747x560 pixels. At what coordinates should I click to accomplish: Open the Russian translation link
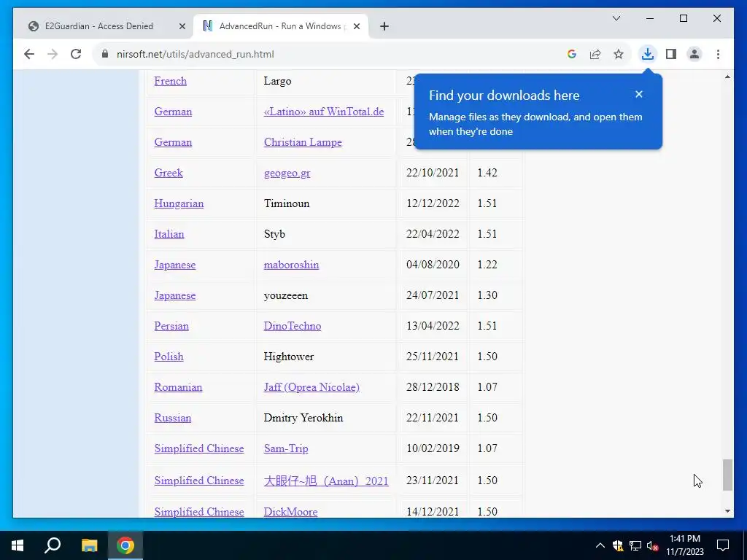172,418
